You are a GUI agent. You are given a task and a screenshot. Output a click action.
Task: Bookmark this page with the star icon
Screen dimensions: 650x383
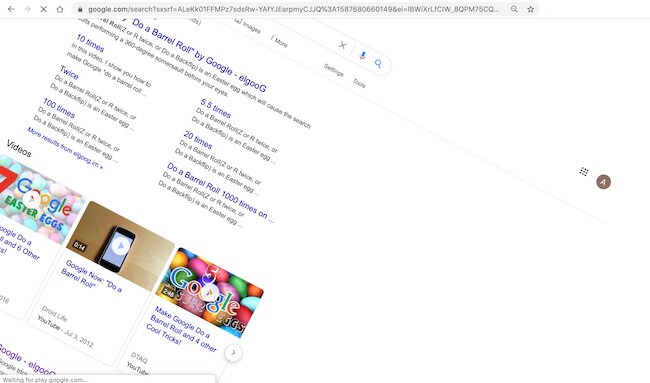(x=531, y=9)
